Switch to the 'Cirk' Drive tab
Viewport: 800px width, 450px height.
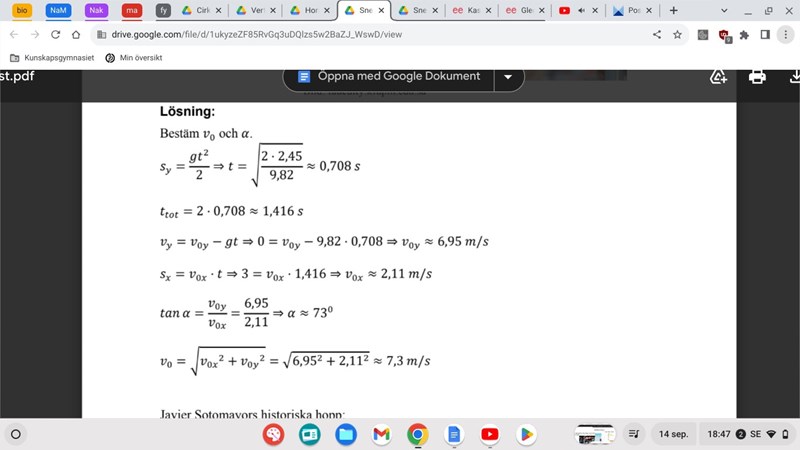pyautogui.click(x=201, y=10)
